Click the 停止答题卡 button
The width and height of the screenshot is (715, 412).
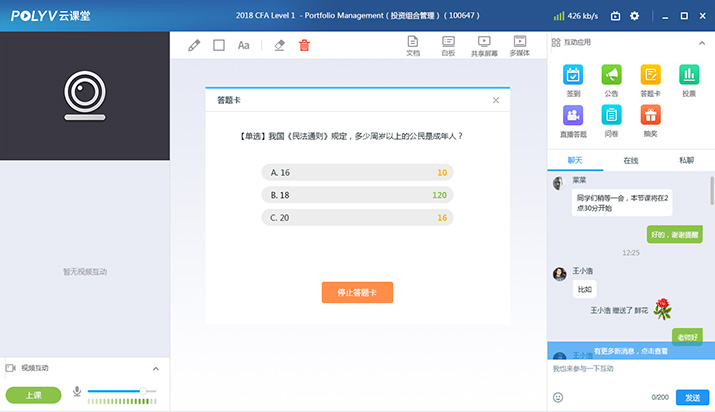357,292
